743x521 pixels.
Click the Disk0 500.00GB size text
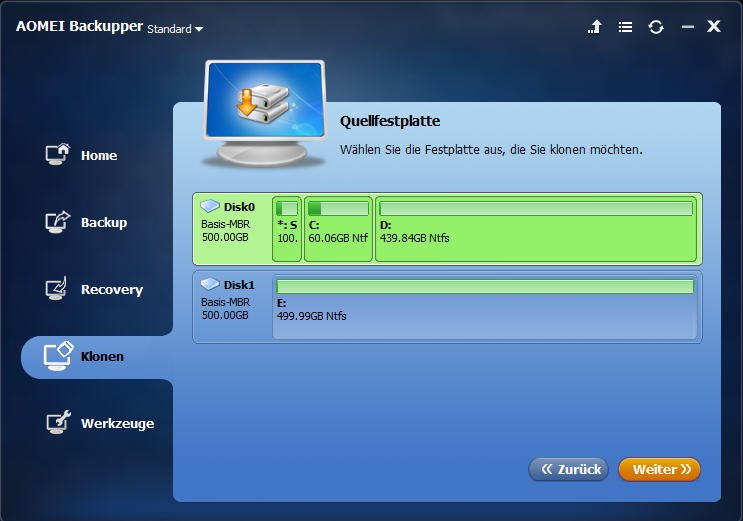225,237
